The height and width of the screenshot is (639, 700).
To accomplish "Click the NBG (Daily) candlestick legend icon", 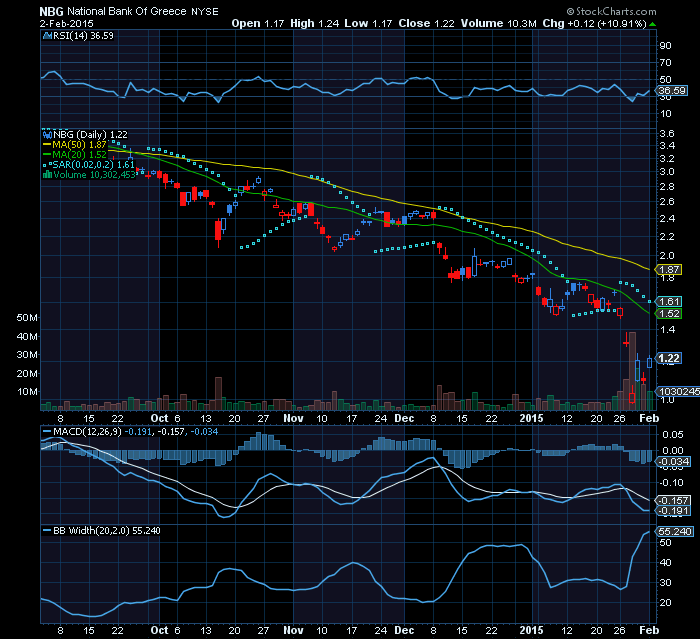I will (x=47, y=134).
